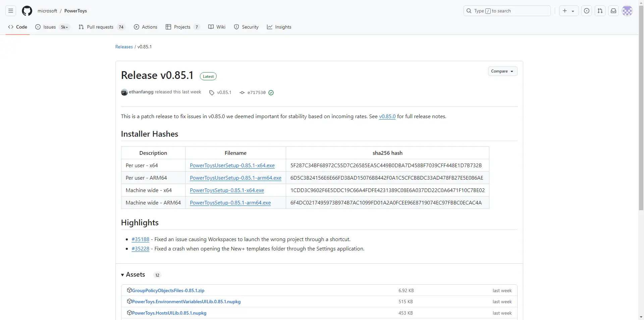Click the 6.92 KB file size

[x=406, y=290]
